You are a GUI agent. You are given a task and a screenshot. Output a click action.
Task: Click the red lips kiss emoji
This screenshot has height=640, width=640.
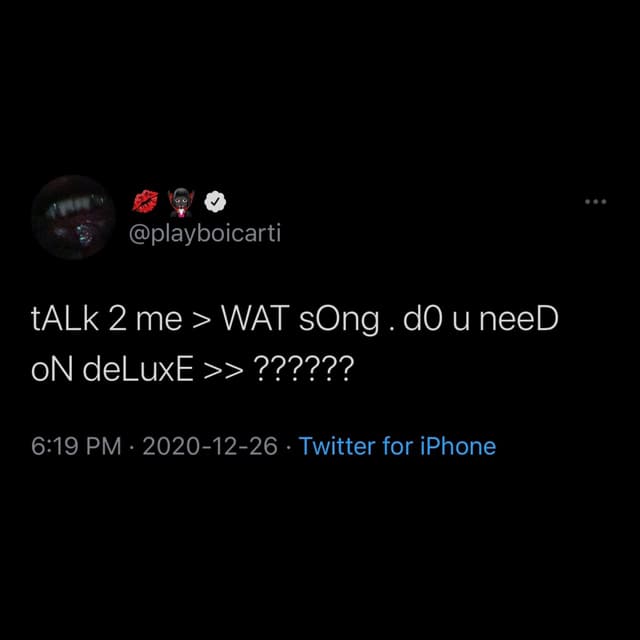146,201
